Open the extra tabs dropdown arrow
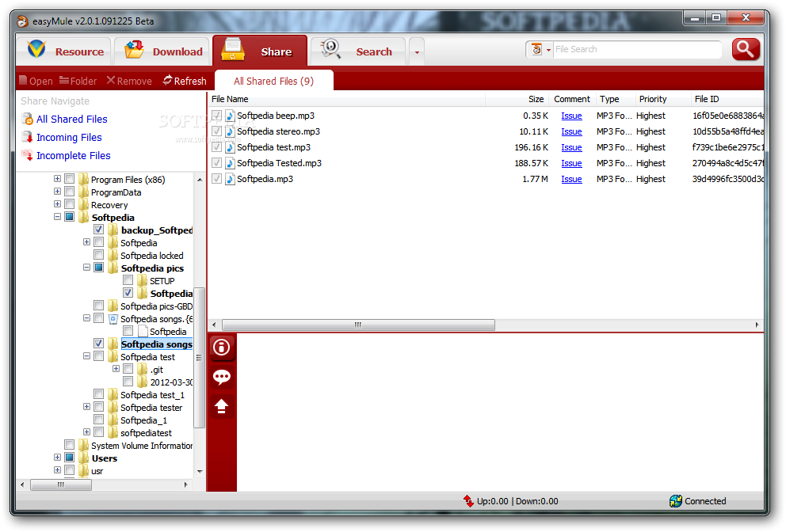 tap(417, 52)
